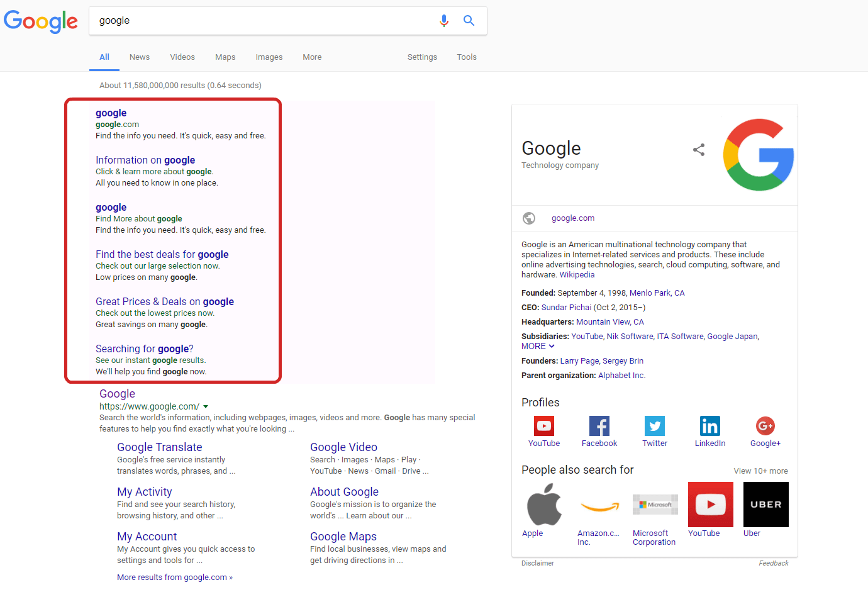
Task: Switch to the News tab
Action: (140, 57)
